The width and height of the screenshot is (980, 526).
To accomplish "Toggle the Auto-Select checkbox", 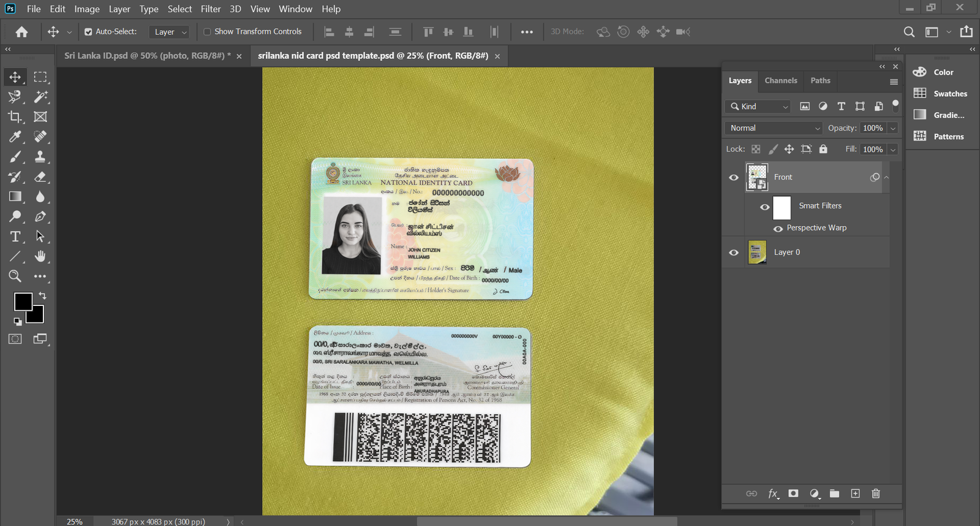I will tap(88, 32).
